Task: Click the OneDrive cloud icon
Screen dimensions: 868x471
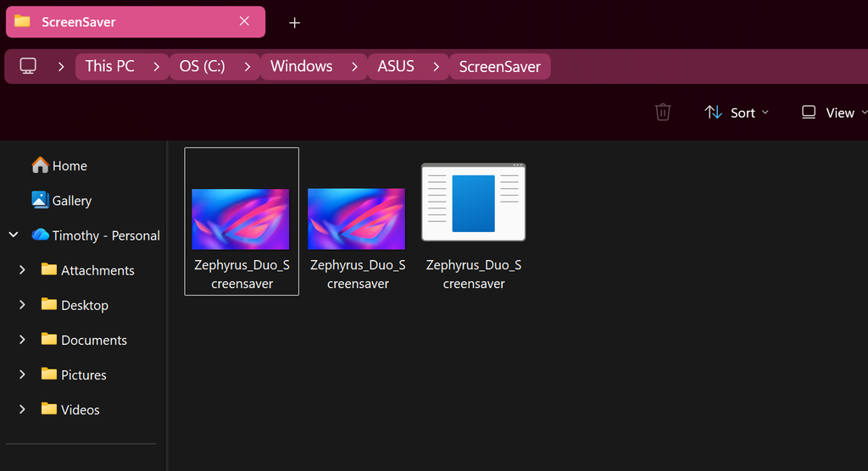Action: click(x=41, y=234)
